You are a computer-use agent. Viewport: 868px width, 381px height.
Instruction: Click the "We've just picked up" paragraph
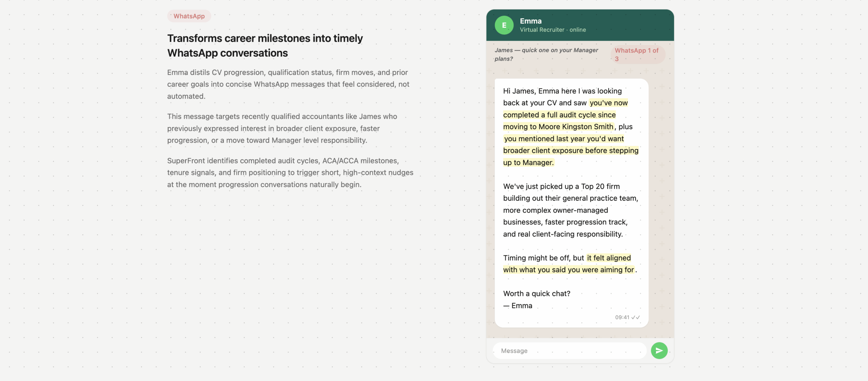570,210
